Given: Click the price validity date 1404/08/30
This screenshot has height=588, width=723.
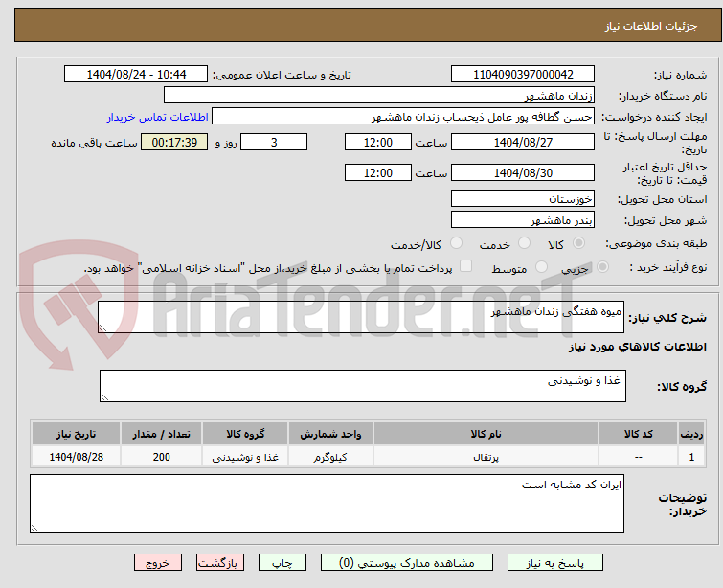Looking at the screenshot, I should (523, 172).
